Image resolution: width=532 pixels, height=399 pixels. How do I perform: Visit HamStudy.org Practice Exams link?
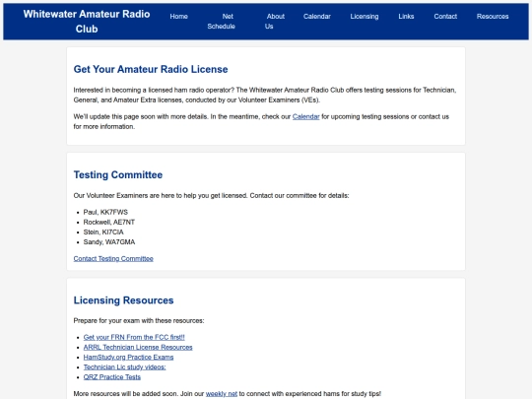[x=128, y=358]
